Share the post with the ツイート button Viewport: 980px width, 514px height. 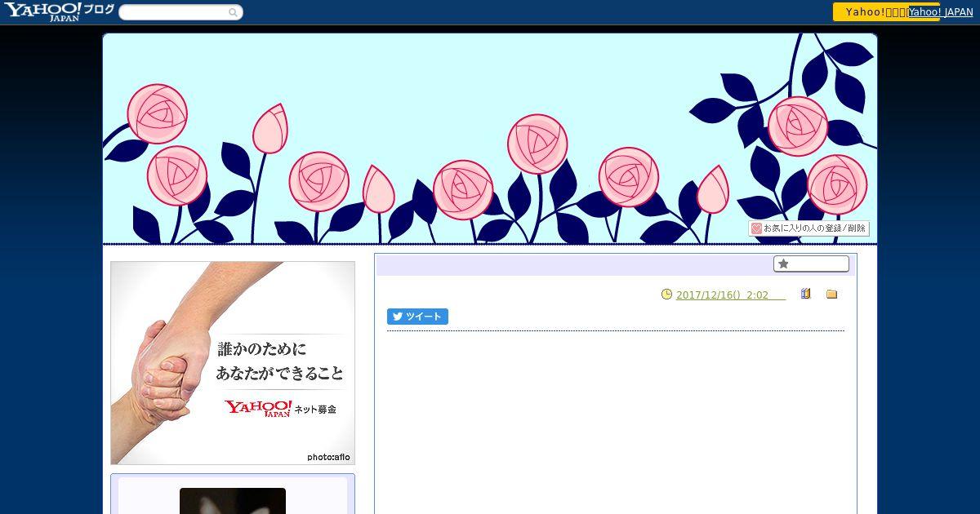417,317
